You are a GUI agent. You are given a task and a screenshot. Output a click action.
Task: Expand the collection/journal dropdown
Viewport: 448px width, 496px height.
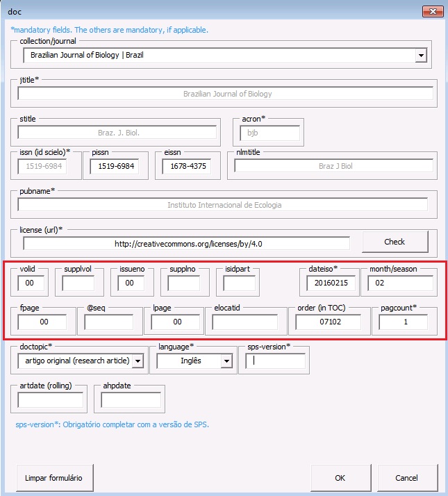tap(421, 56)
